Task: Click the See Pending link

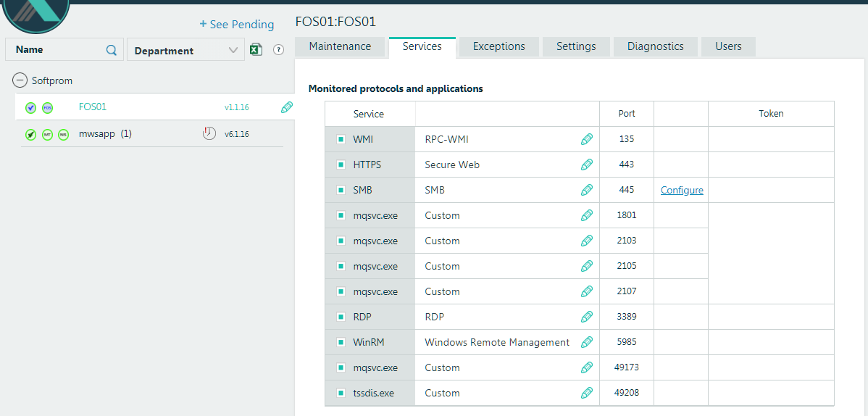Action: tap(237, 25)
